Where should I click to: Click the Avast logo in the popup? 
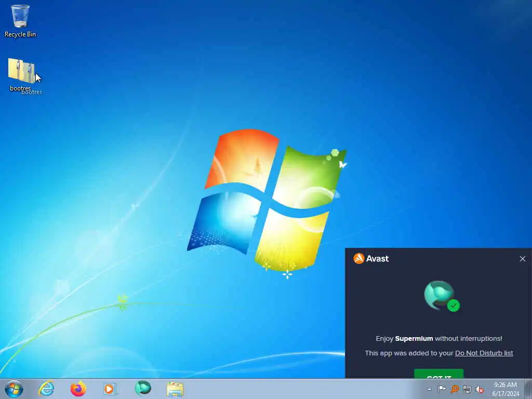tap(371, 259)
